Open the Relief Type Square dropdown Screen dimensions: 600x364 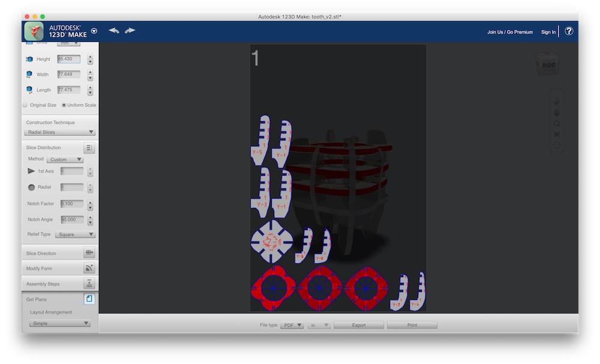(75, 234)
